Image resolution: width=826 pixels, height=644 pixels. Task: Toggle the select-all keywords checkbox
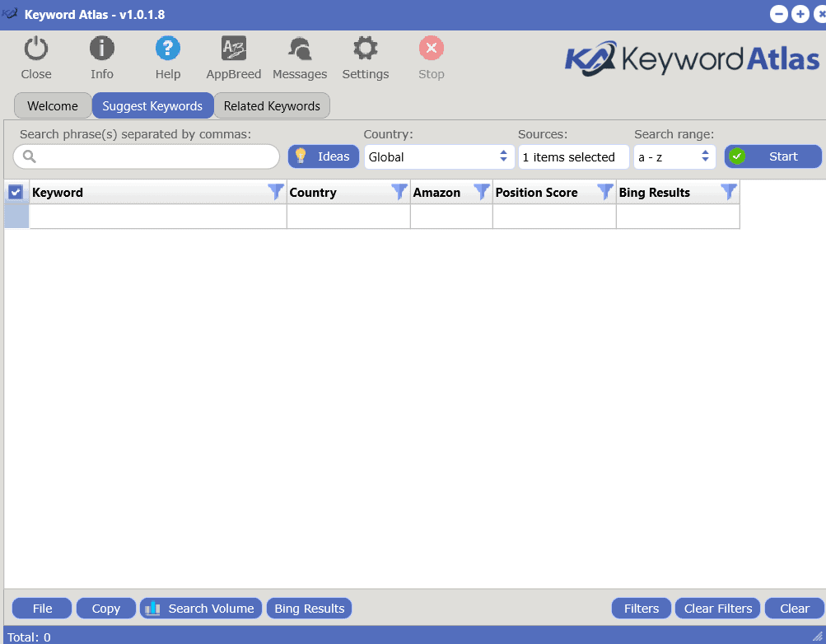click(x=15, y=191)
